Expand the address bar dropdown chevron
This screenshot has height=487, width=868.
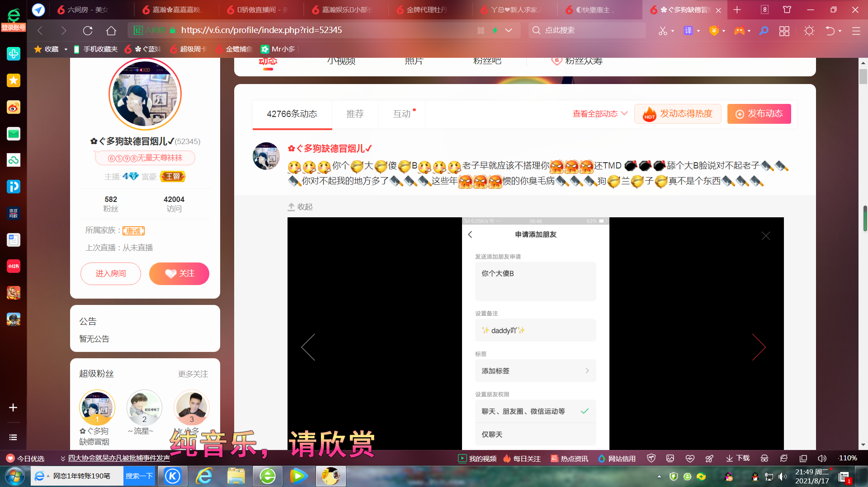pyautogui.click(x=509, y=30)
